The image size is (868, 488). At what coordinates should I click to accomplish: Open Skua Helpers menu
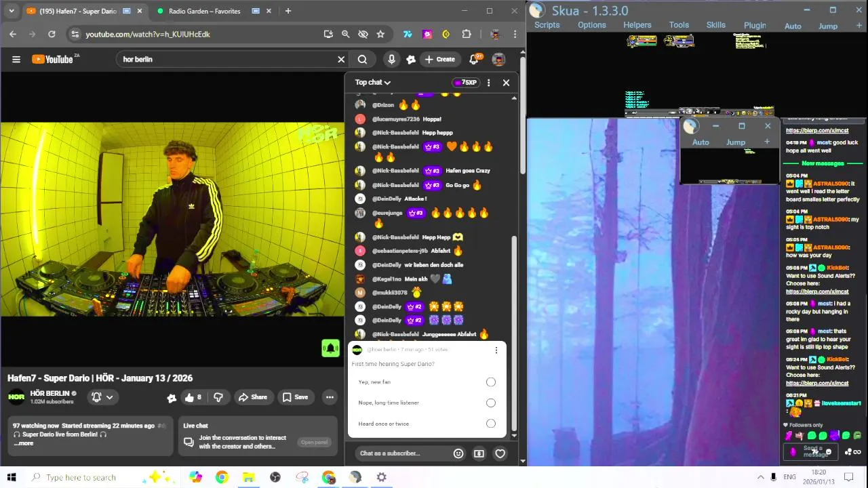click(x=637, y=25)
